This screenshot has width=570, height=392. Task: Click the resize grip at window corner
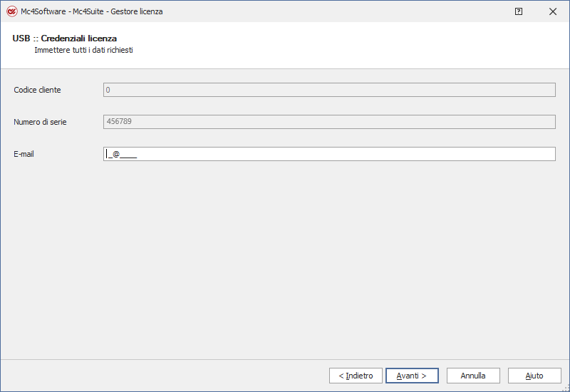[x=566, y=388]
